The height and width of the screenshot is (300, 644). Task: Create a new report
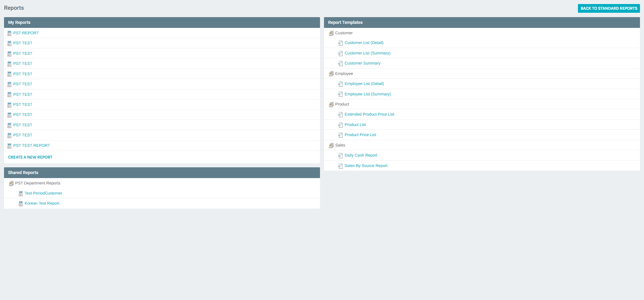[x=30, y=157]
